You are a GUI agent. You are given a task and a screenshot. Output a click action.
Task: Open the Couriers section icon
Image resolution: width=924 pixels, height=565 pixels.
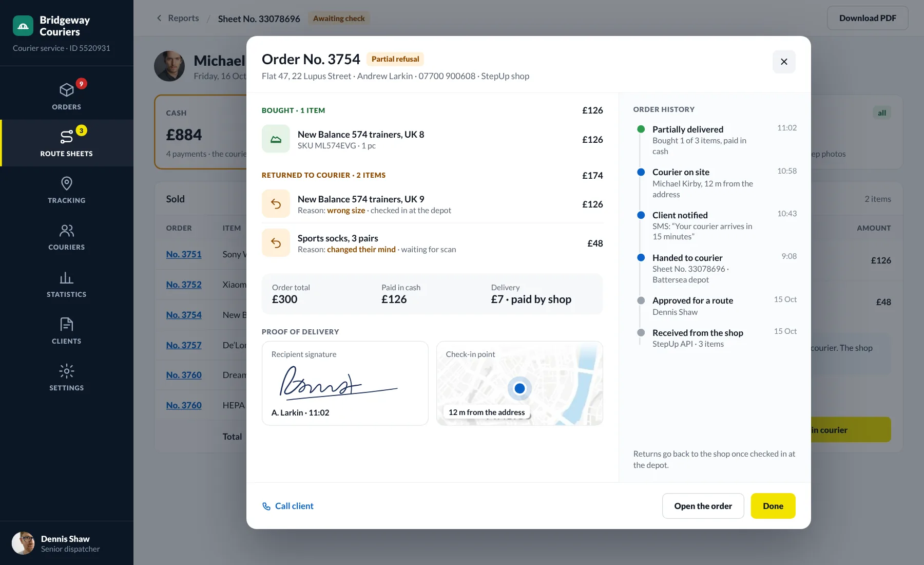(x=67, y=230)
